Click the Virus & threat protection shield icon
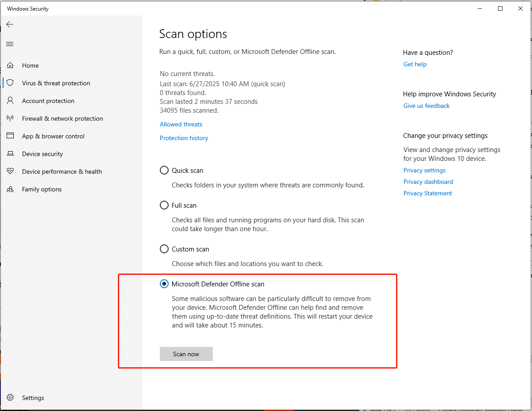This screenshot has height=411, width=532. click(x=10, y=83)
